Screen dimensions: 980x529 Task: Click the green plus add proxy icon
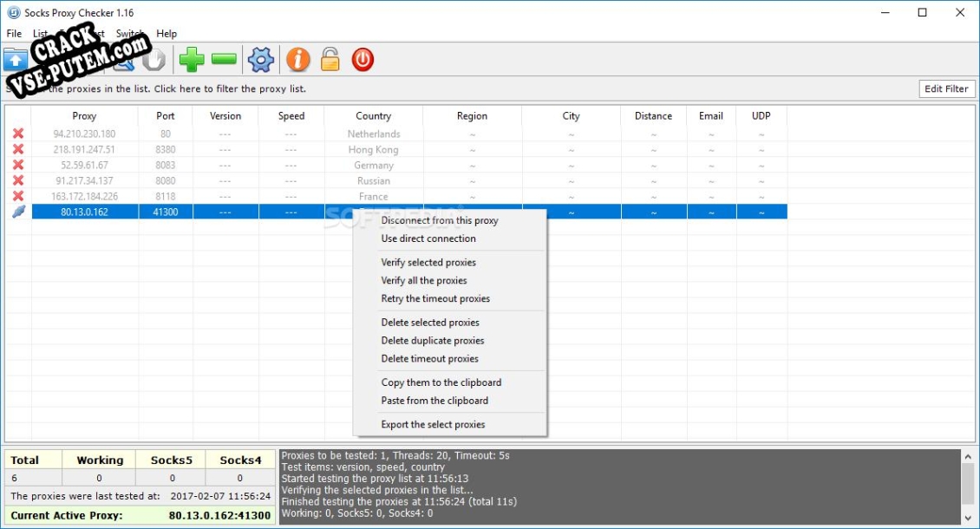coord(192,59)
